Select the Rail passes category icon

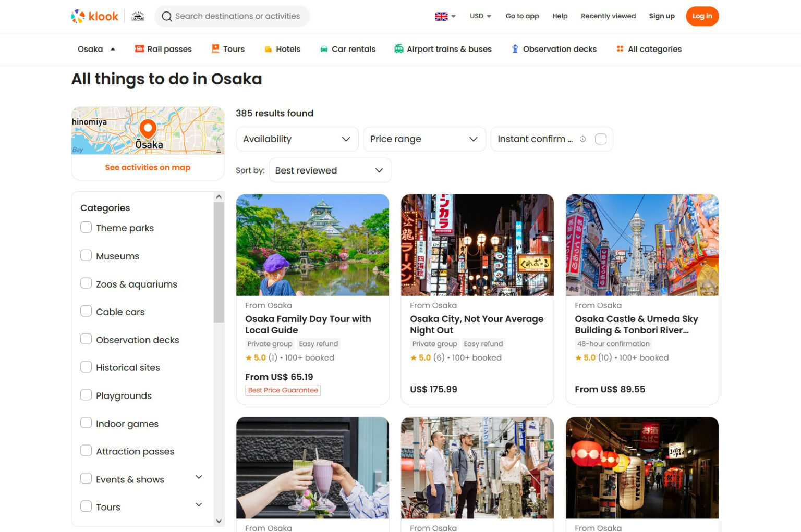139,48
